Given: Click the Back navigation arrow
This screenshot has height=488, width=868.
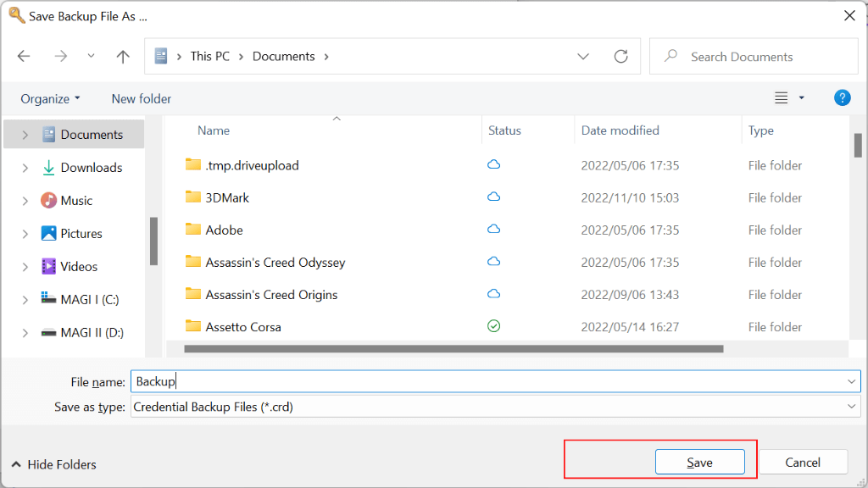Looking at the screenshot, I should click(x=24, y=57).
